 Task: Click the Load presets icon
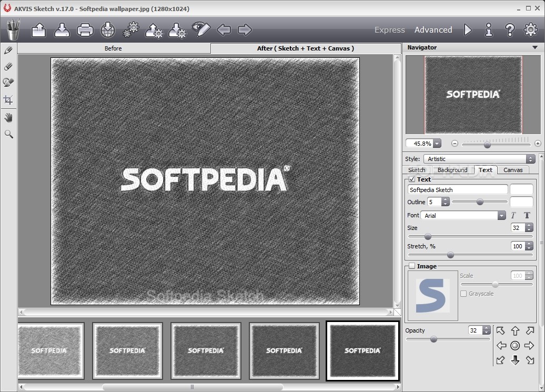tap(154, 30)
